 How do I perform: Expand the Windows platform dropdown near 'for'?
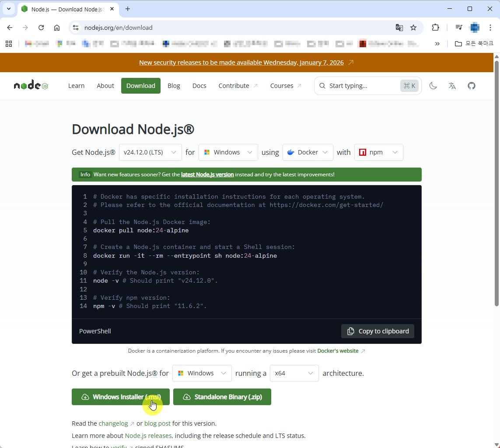228,152
